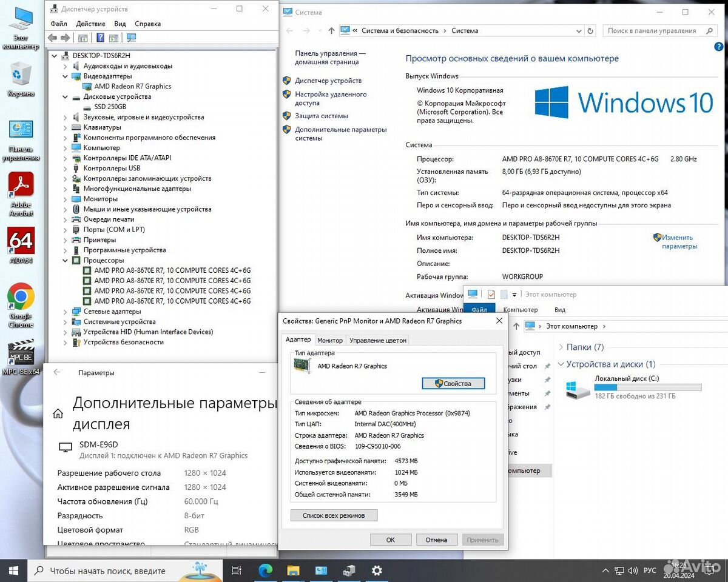Viewport: 728px width, 582px height.
Task: Open the Изменить параметры link
Action: pyautogui.click(x=679, y=242)
